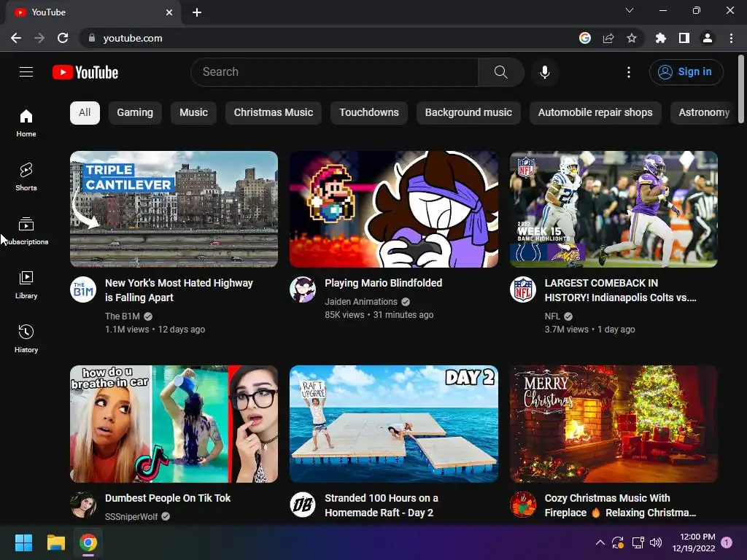This screenshot has width=747, height=560.
Task: Select the Astronomy chip
Action: click(x=703, y=113)
